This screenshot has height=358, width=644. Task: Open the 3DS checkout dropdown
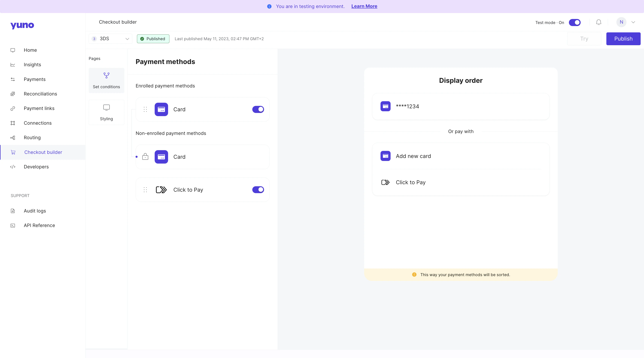[111, 39]
